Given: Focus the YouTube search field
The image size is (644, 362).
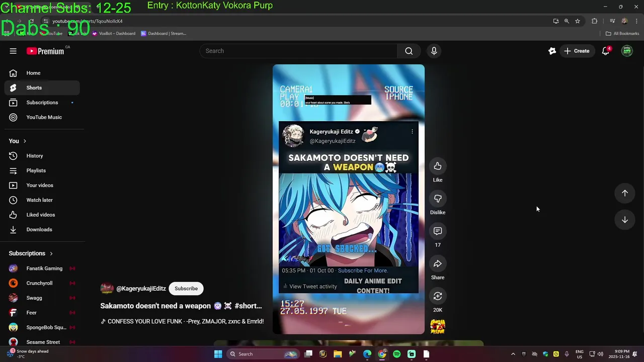Looking at the screenshot, I should (299, 51).
